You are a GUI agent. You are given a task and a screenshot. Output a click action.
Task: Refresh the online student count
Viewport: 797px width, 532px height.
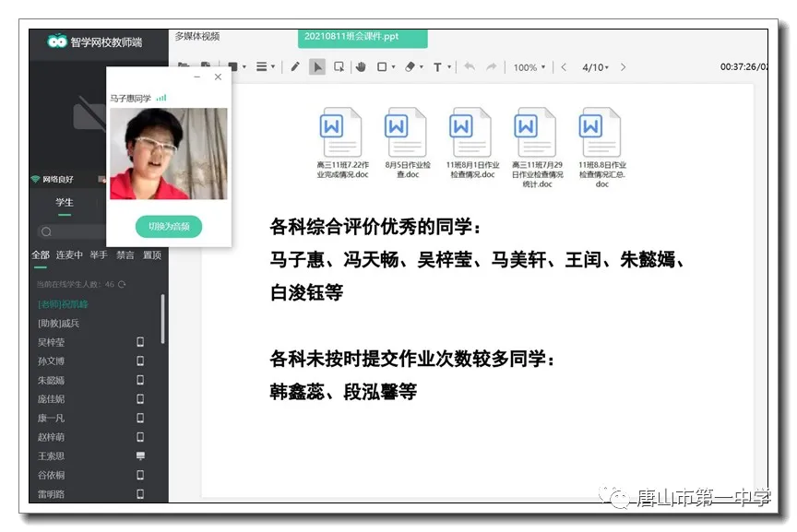(x=122, y=285)
